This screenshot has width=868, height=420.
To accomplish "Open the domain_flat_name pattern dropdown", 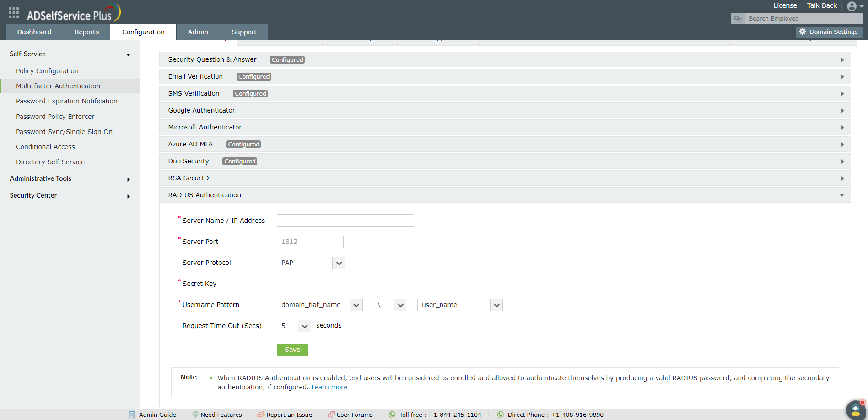I will [x=320, y=305].
